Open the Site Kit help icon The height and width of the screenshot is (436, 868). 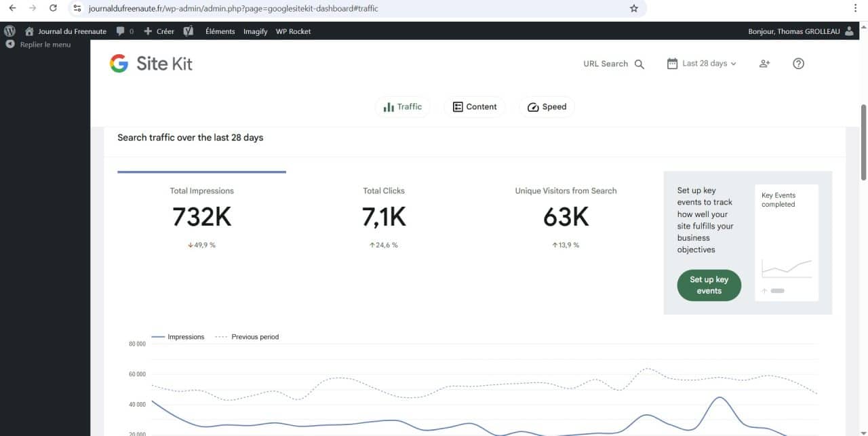tap(798, 64)
